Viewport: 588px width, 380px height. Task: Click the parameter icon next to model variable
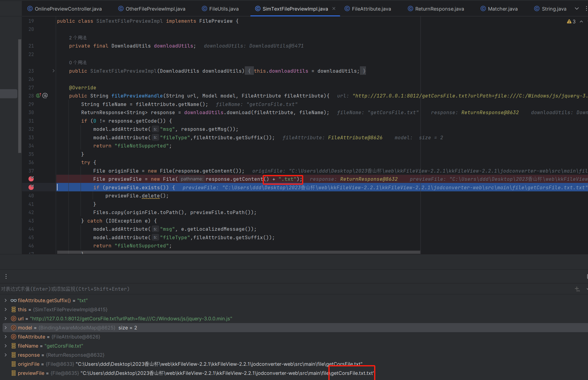[14, 328]
